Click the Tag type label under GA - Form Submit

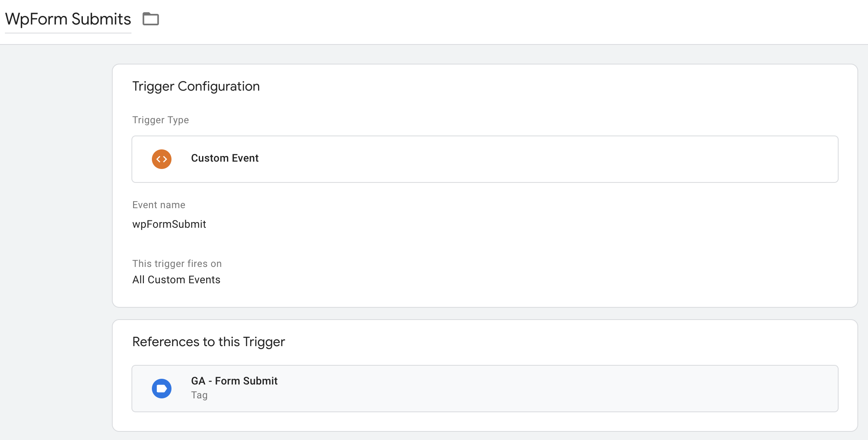199,395
